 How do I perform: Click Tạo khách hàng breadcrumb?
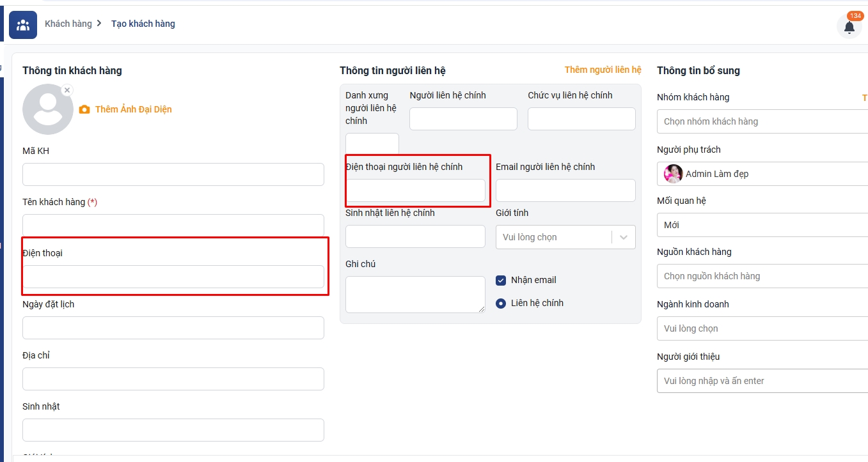pyautogui.click(x=143, y=24)
